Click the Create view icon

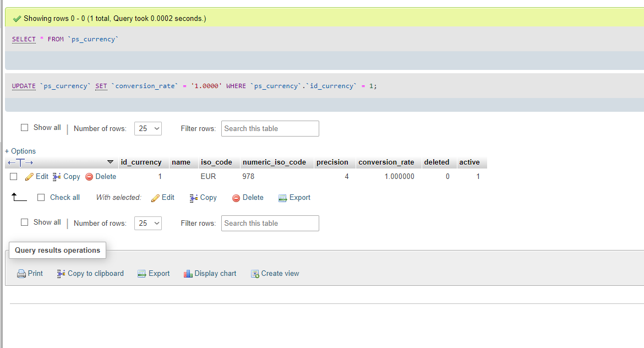pyautogui.click(x=255, y=274)
